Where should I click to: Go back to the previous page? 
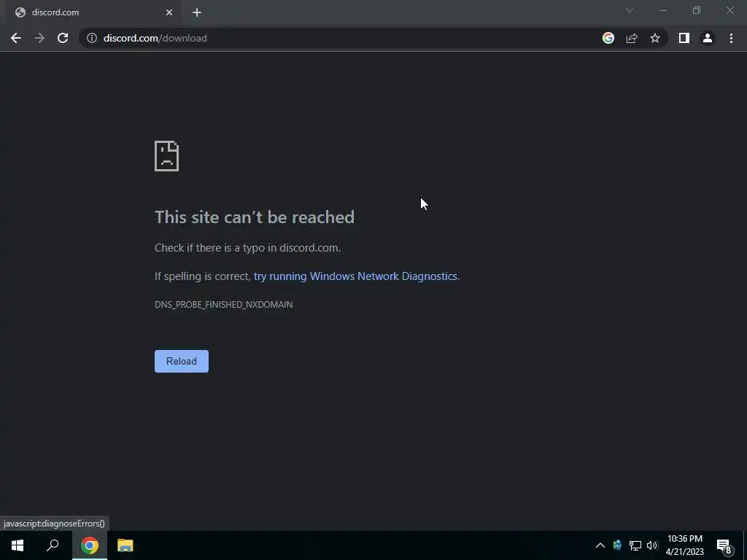pyautogui.click(x=16, y=38)
